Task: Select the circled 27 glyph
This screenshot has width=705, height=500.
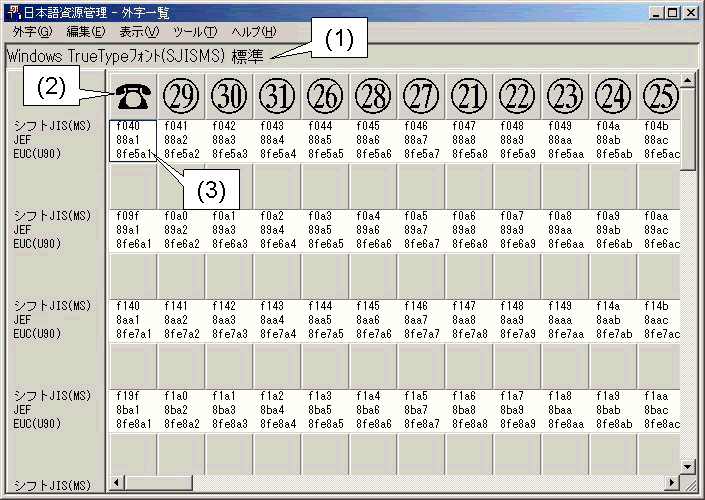Action: [422, 96]
